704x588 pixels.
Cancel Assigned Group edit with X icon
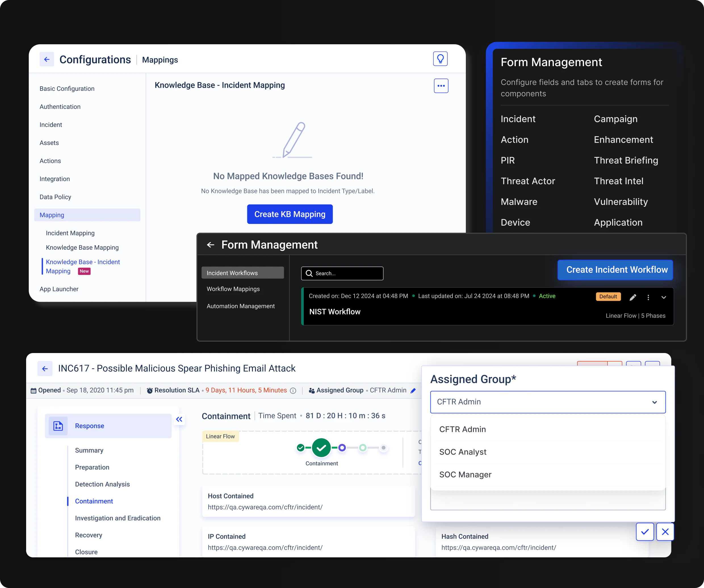[x=665, y=532]
